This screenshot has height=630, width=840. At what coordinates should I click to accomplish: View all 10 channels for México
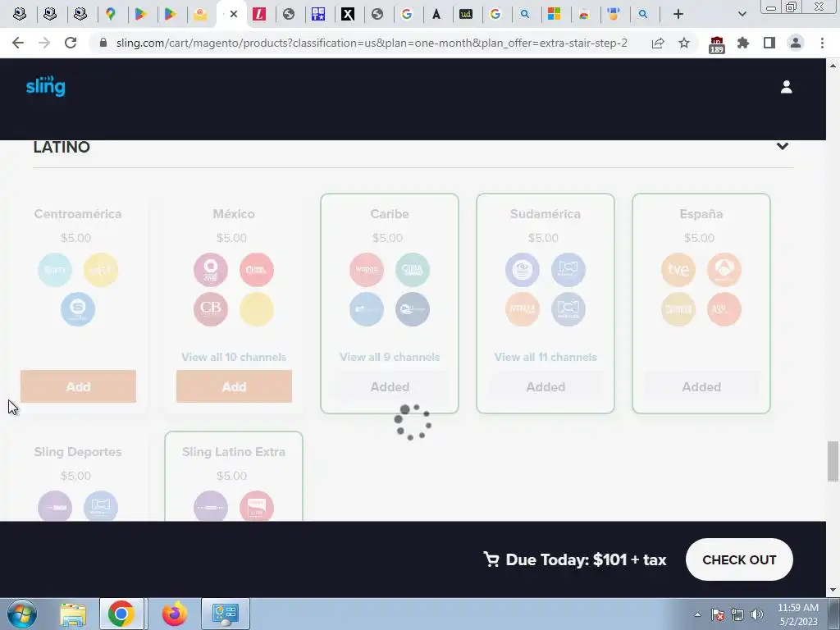234,357
